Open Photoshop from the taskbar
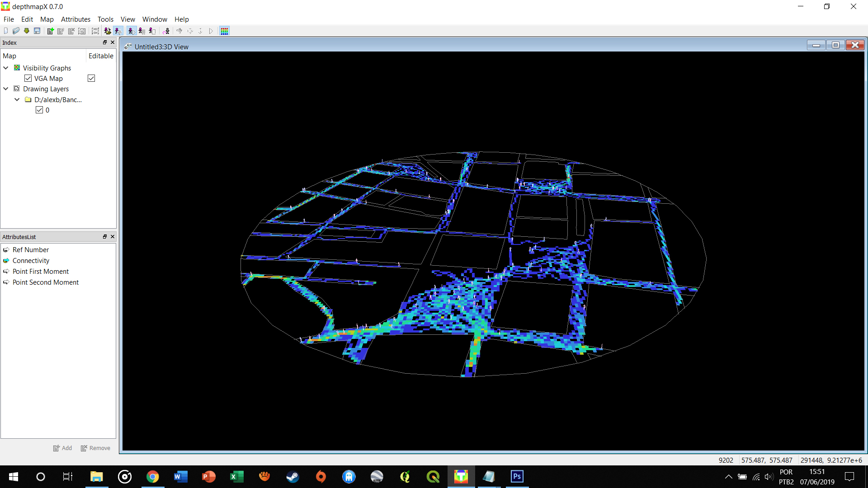Screen dimensions: 868x488 (517, 476)
